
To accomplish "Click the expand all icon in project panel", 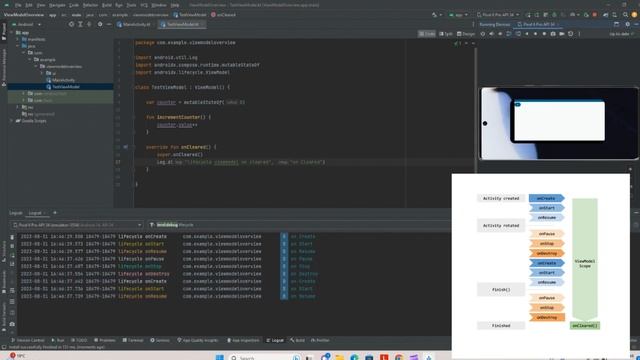I will click(x=80, y=24).
